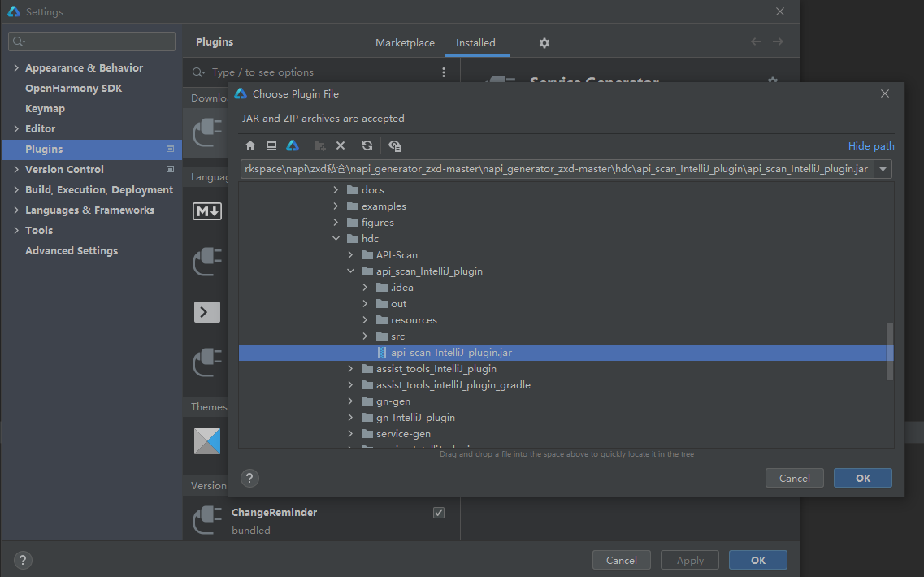
Task: Switch to the Marketplace tab
Action: pyautogui.click(x=405, y=43)
